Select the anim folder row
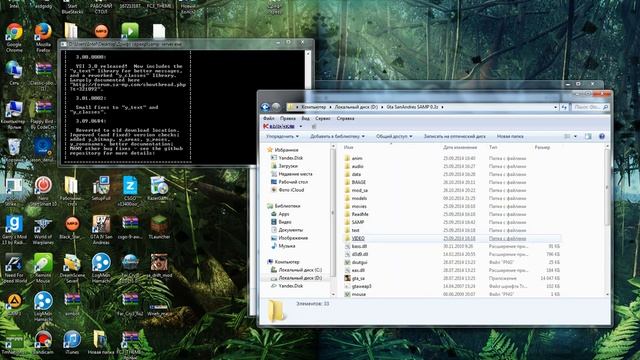This screenshot has width=640, height=360. [452, 158]
